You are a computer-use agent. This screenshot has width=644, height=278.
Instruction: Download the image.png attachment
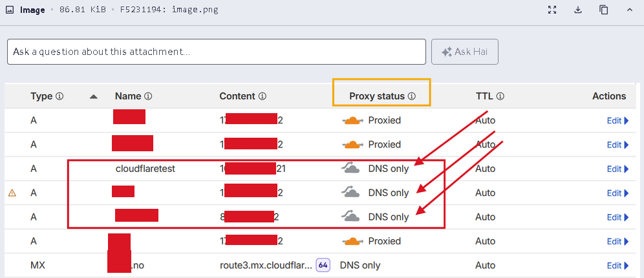(578, 10)
